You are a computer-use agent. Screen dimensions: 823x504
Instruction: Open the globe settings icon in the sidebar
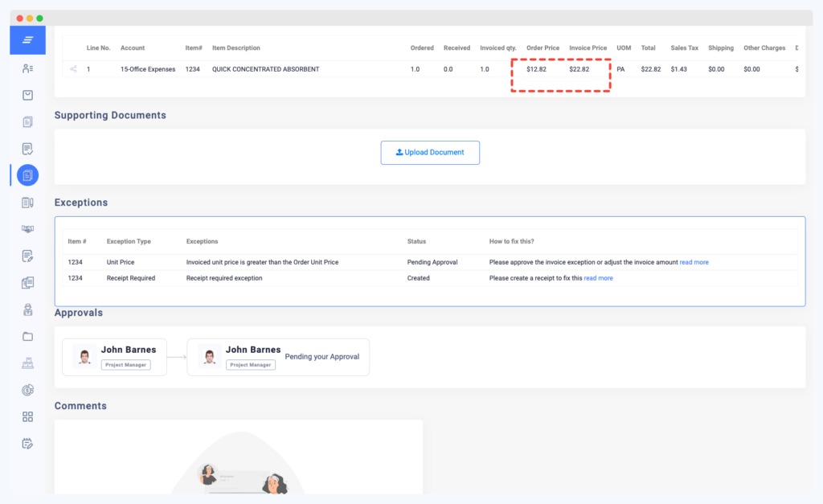27,390
